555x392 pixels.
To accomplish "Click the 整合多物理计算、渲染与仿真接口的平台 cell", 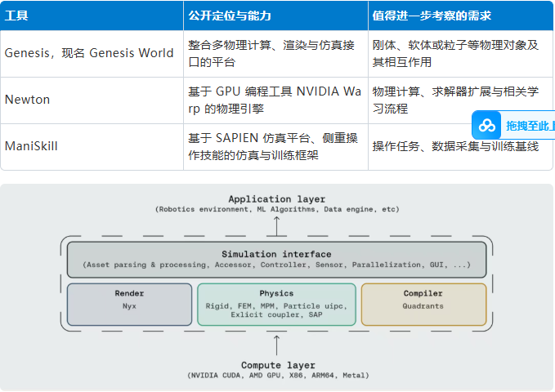I will pos(275,53).
